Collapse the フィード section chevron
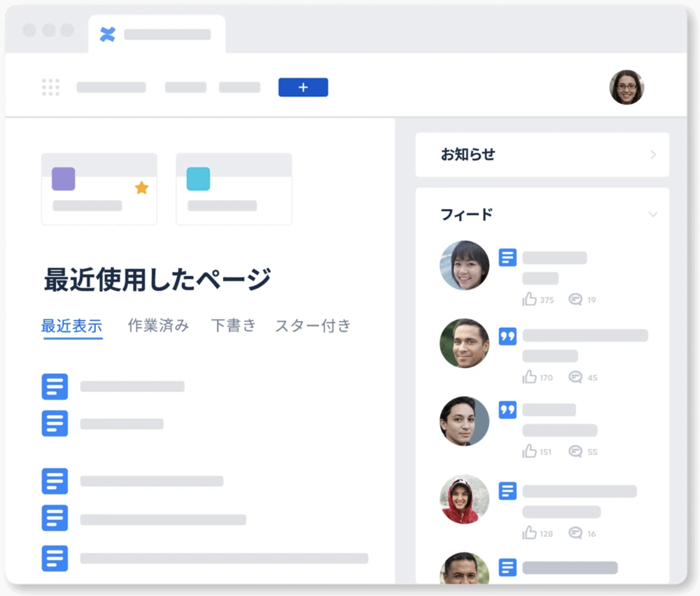Screen dimensions: 700x596 [653, 215]
